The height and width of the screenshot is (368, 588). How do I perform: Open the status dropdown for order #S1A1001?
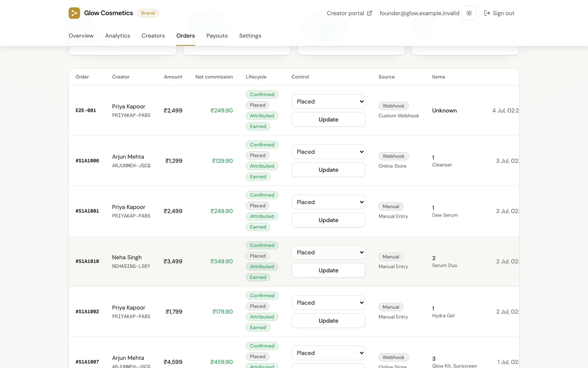click(x=328, y=202)
